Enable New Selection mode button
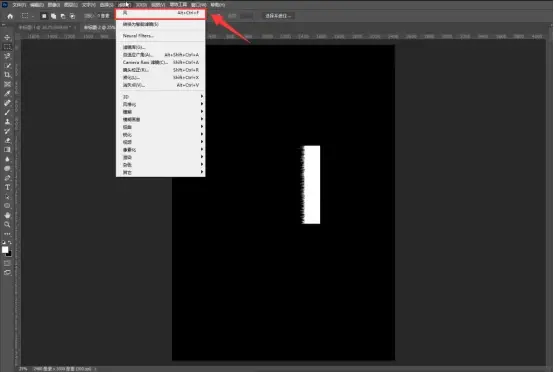Viewport: 554px width, 373px height. click(x=44, y=16)
